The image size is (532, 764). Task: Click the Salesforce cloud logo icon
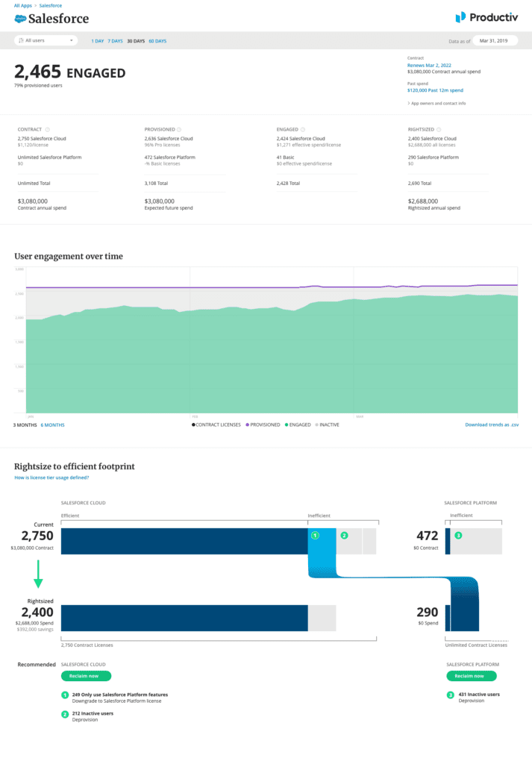point(20,19)
